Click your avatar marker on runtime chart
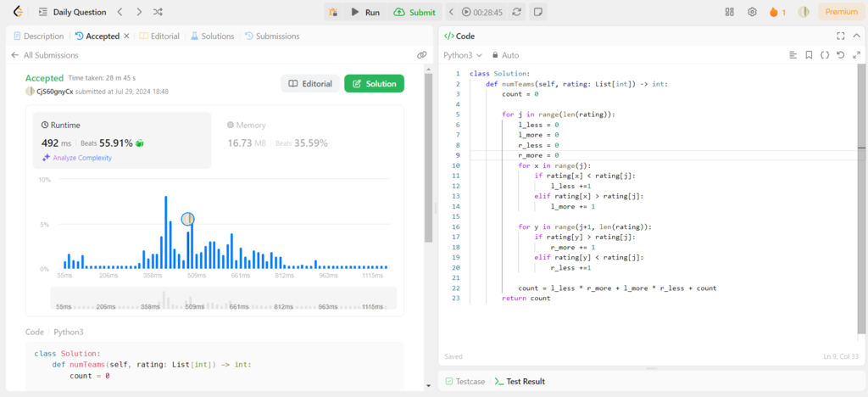This screenshot has width=868, height=397. click(187, 219)
